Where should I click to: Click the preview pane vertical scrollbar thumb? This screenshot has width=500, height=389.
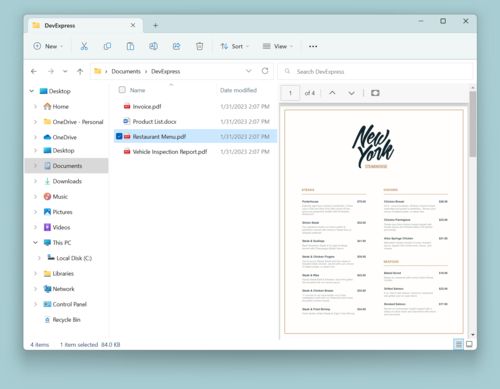pos(472,124)
